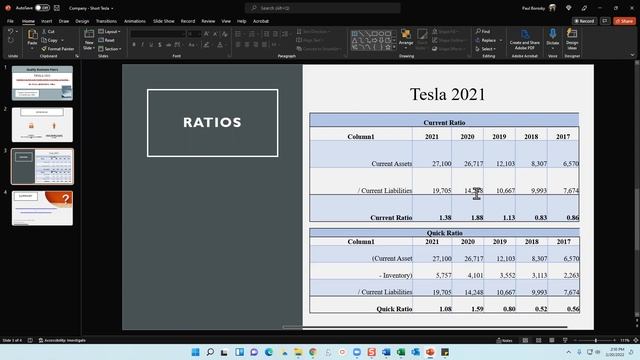Image resolution: width=640 pixels, height=360 pixels.
Task: Toggle Bold formatting
Action: (x=134, y=45)
